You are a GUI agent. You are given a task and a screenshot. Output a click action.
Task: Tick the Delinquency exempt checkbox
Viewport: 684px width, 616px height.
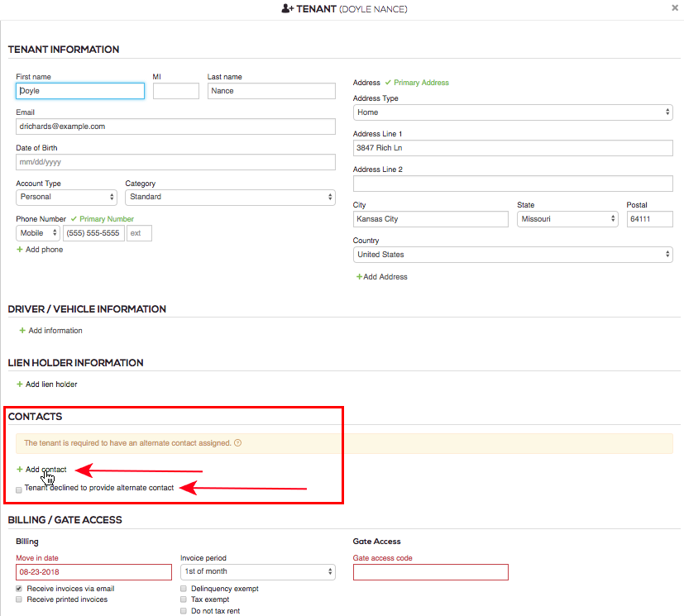coord(184,589)
